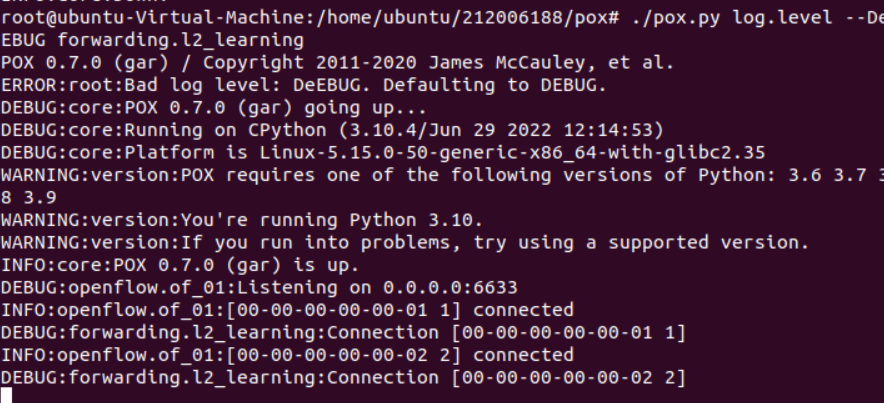Click the '[00-00-00-00-00-01 1] connected' info line
The image size is (884, 403).
[287, 313]
